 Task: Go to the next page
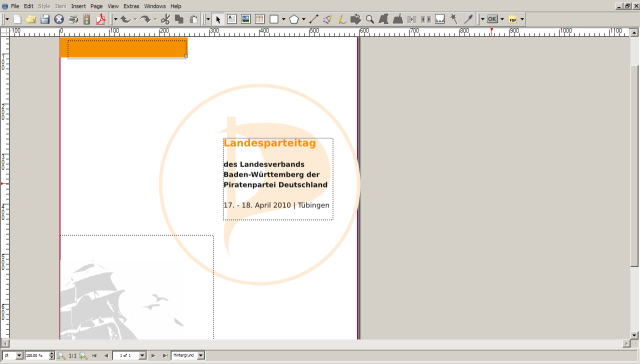tap(153, 356)
